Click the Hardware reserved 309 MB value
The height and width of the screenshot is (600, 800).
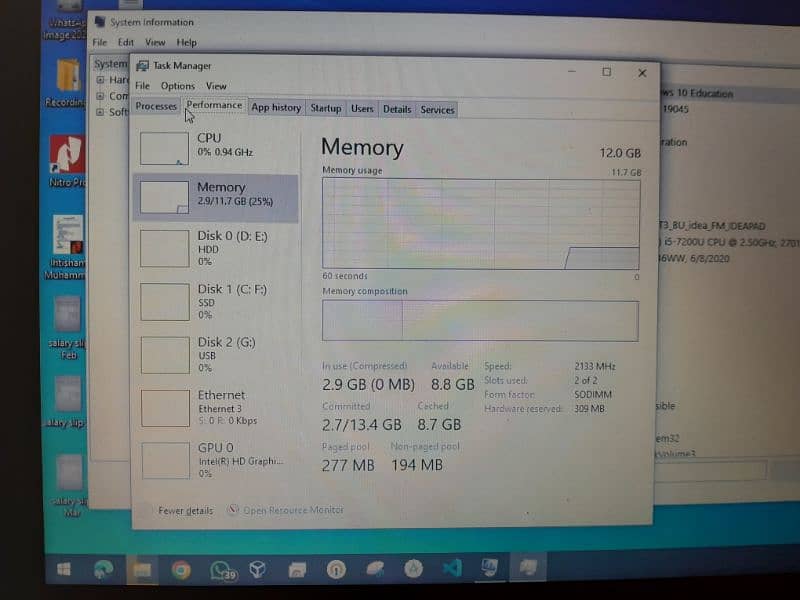(x=589, y=409)
